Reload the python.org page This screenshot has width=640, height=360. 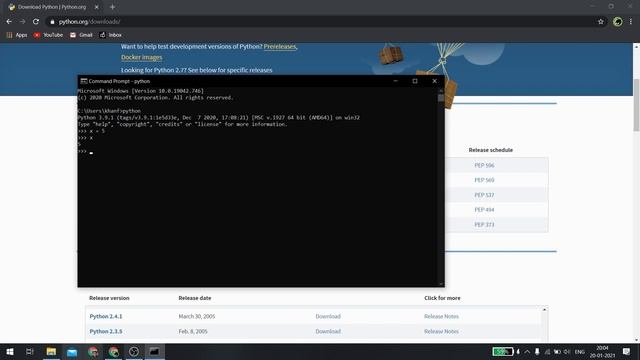(x=36, y=22)
